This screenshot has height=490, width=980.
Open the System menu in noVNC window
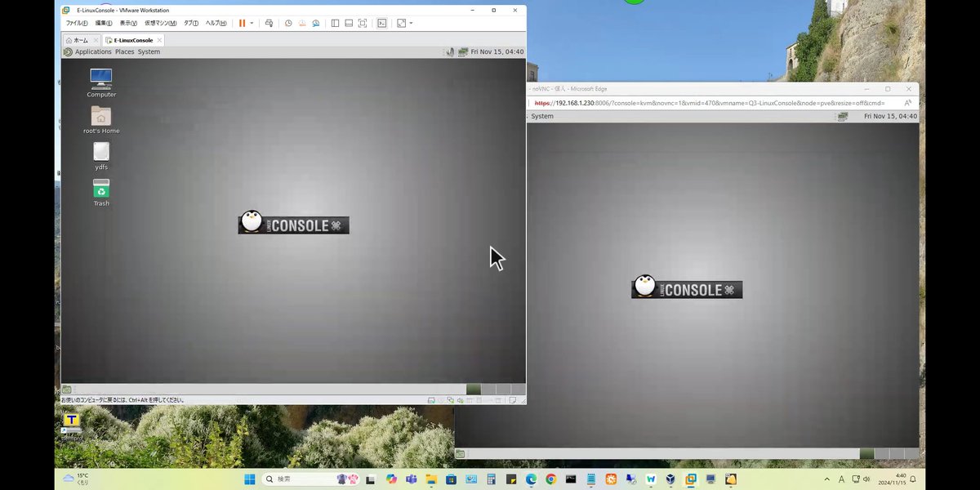pos(542,116)
